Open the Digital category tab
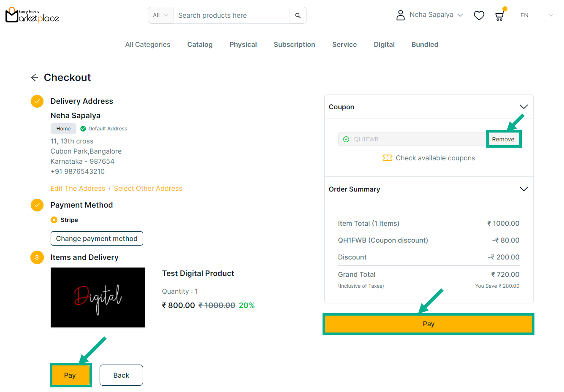Image resolution: width=564 pixels, height=392 pixels. 384,44
